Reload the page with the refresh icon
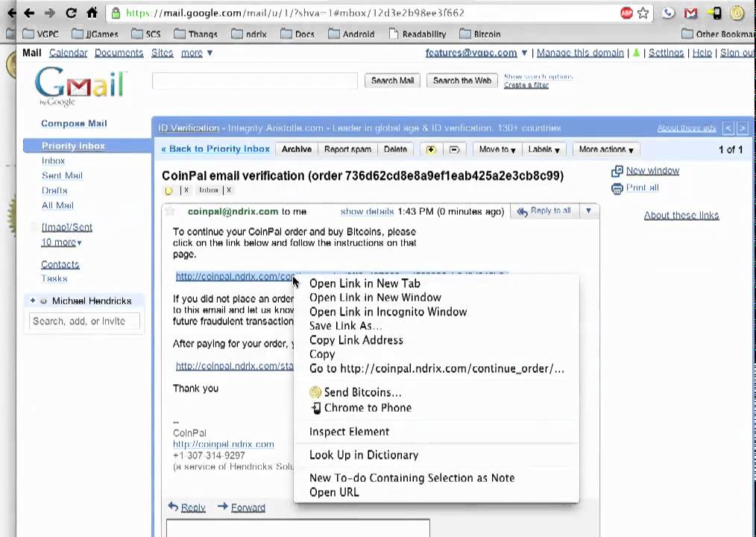 [x=71, y=13]
